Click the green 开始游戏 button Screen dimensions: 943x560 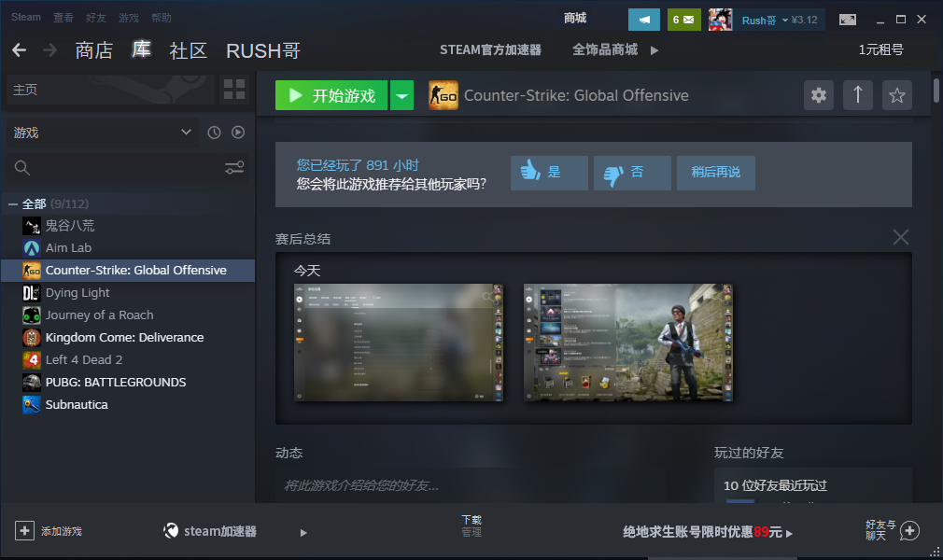coord(332,95)
